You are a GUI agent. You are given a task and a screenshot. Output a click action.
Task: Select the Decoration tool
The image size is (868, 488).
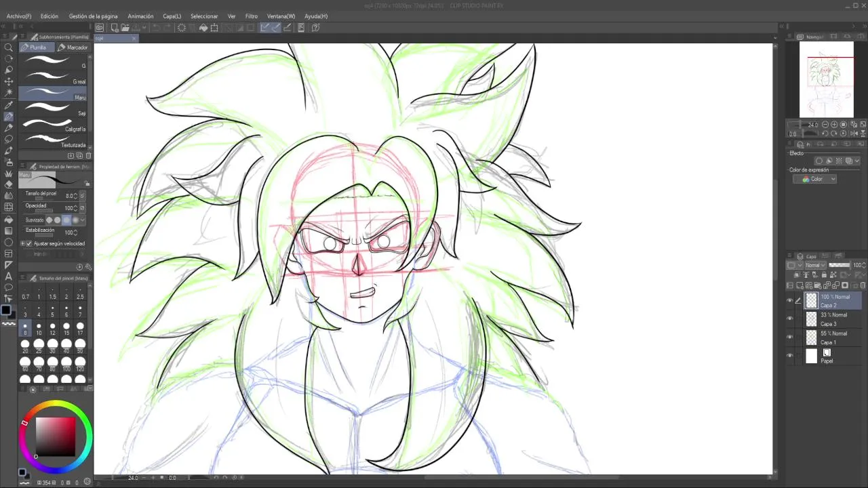(x=9, y=173)
